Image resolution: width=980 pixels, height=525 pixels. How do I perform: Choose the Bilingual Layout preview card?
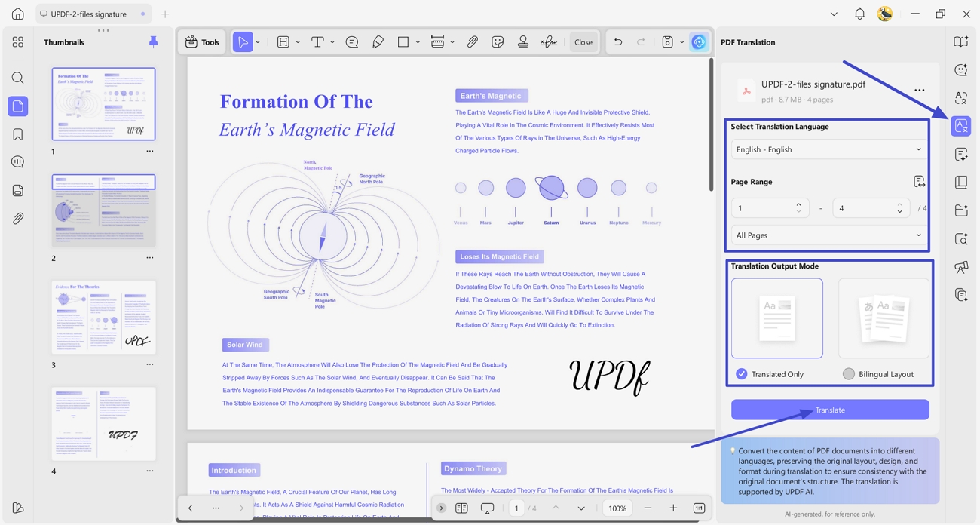884,318
